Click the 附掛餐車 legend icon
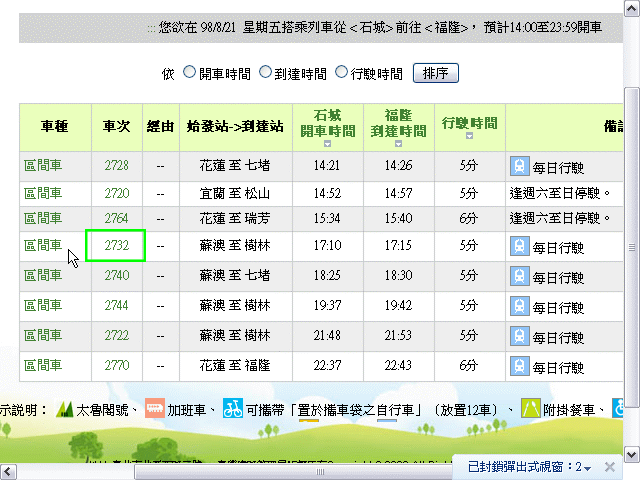 tap(531, 408)
